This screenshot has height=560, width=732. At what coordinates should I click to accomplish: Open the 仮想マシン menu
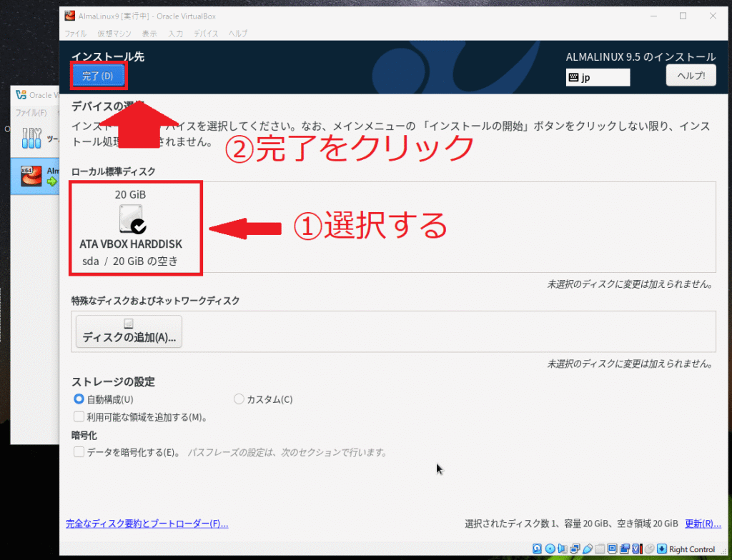click(x=114, y=34)
